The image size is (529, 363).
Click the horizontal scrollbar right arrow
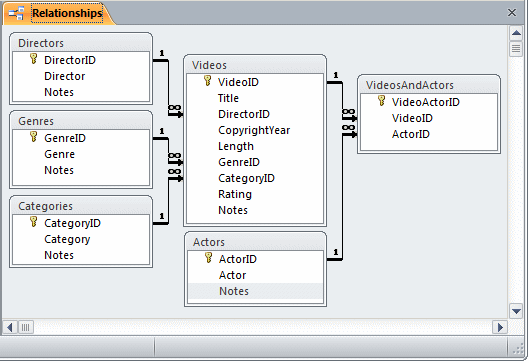[500, 327]
